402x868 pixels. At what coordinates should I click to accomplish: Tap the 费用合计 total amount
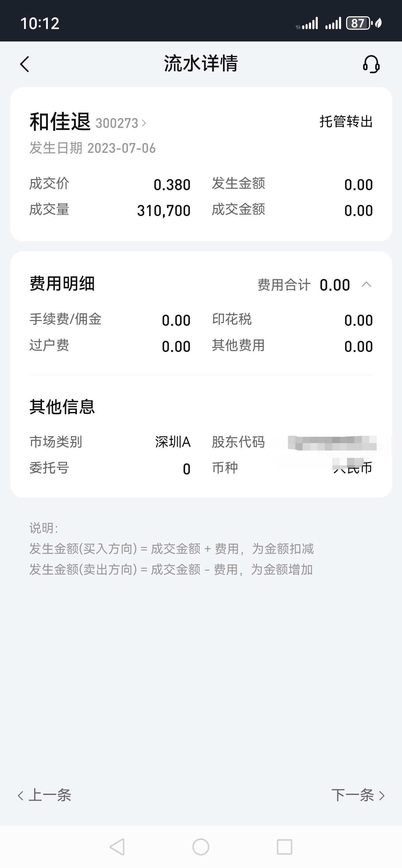pyautogui.click(x=335, y=285)
